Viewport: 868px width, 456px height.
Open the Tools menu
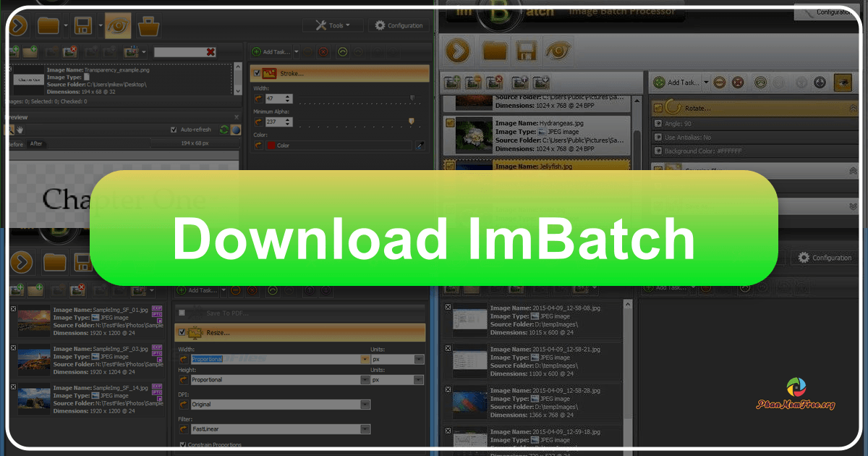pyautogui.click(x=333, y=25)
